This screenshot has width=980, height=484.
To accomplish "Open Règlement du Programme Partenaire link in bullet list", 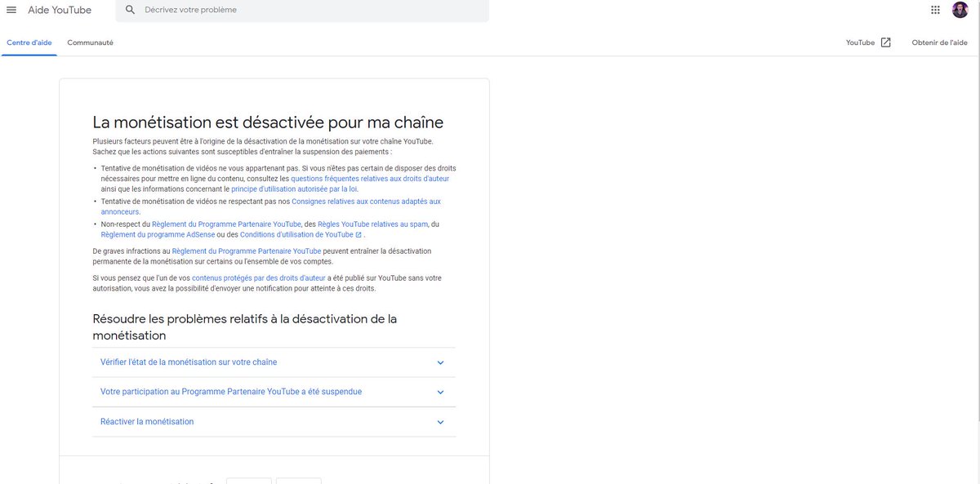I will 226,224.
